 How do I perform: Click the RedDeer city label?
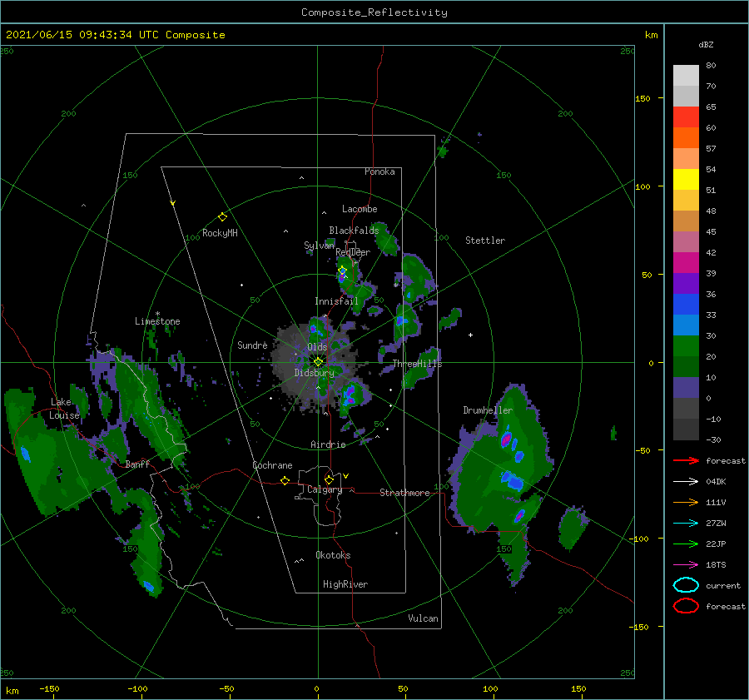point(353,252)
